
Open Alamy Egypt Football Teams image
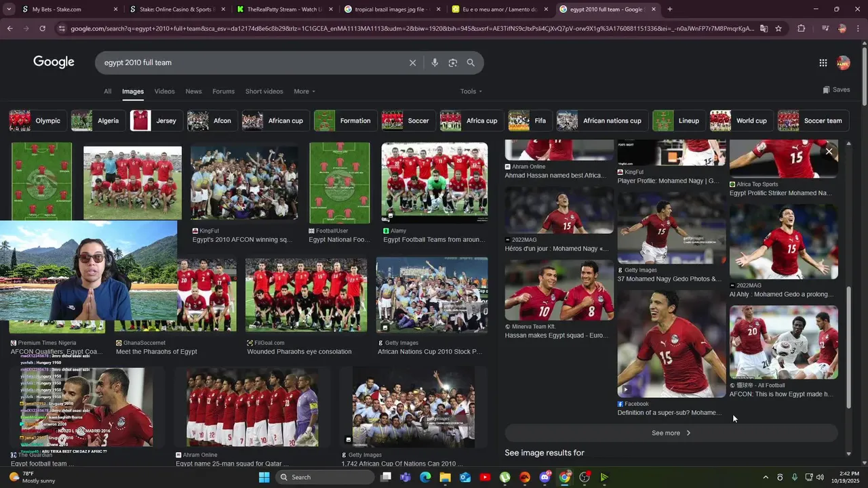[x=435, y=182]
